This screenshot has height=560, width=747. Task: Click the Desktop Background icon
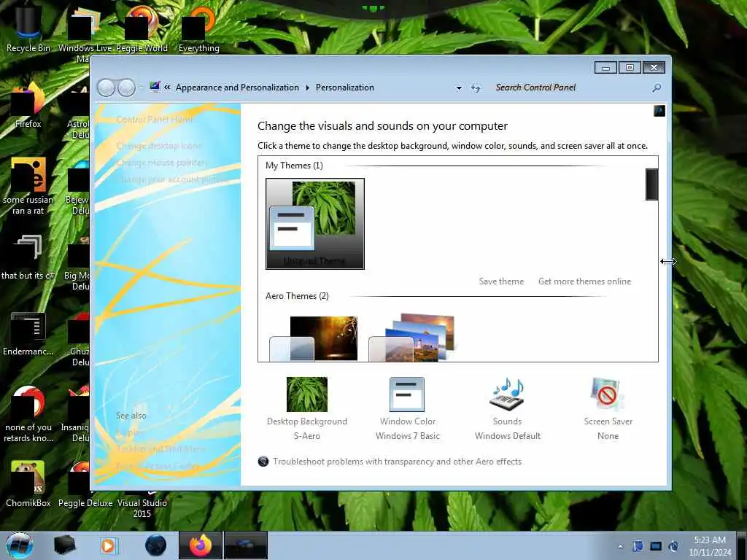(307, 394)
